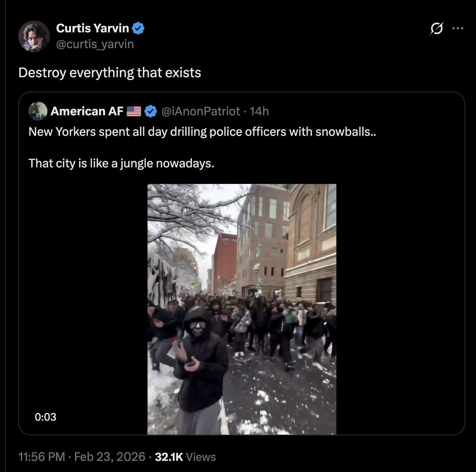Click the 0:03 video duration label
Image resolution: width=476 pixels, height=472 pixels.
coord(46,417)
